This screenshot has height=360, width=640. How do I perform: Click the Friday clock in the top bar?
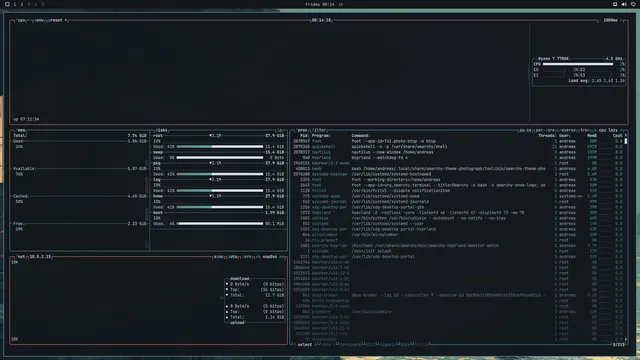(320, 4)
